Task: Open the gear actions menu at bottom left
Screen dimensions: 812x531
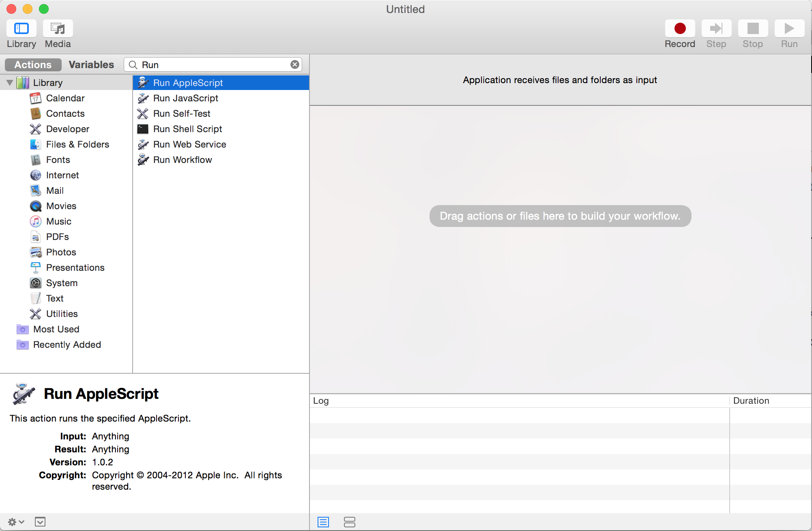Action: (15, 522)
